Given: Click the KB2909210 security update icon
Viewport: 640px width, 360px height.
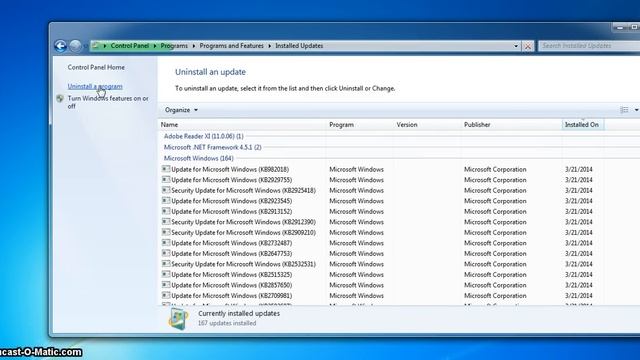Looking at the screenshot, I should (x=166, y=232).
